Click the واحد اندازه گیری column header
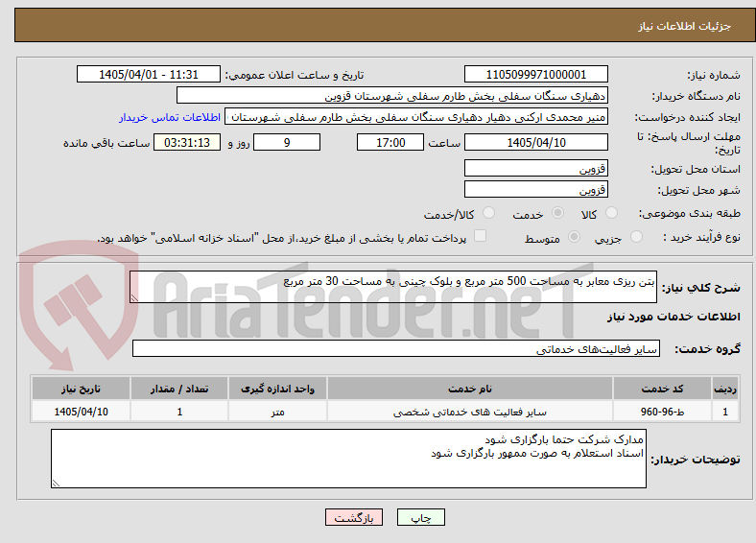 click(277, 389)
